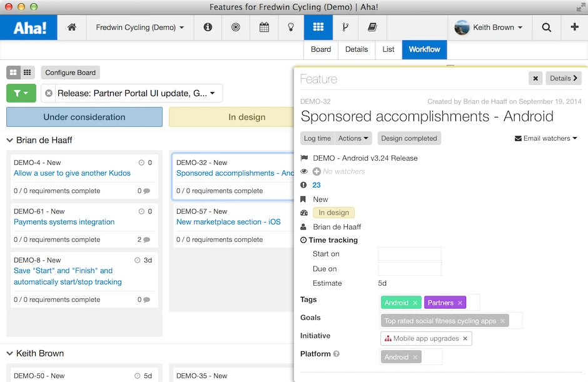Open comments on DEMO-61 card
This screenshot has height=382, width=588.
coord(144,239)
